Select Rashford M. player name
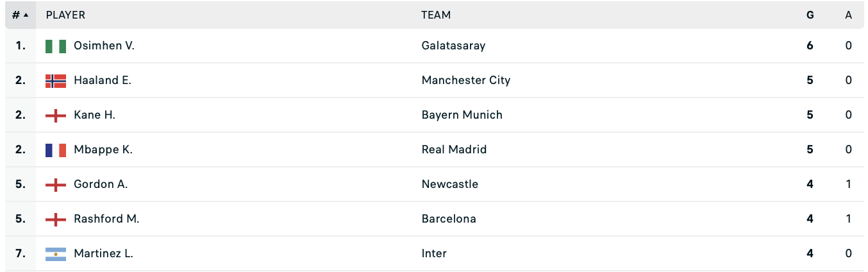Image resolution: width=868 pixels, height=272 pixels. click(x=106, y=219)
